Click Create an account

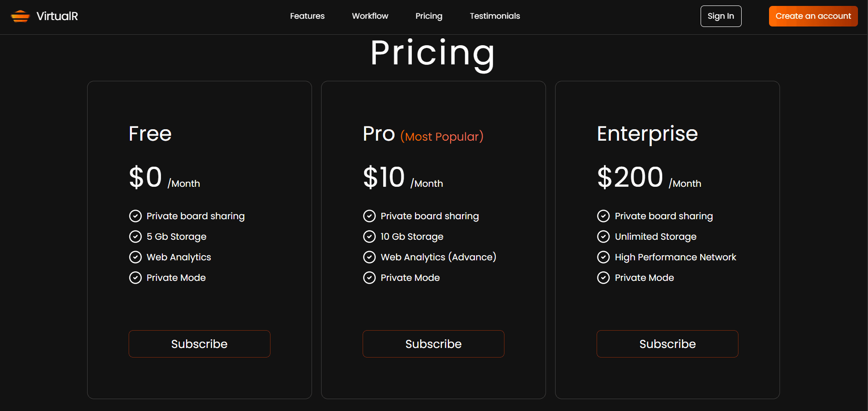[813, 16]
